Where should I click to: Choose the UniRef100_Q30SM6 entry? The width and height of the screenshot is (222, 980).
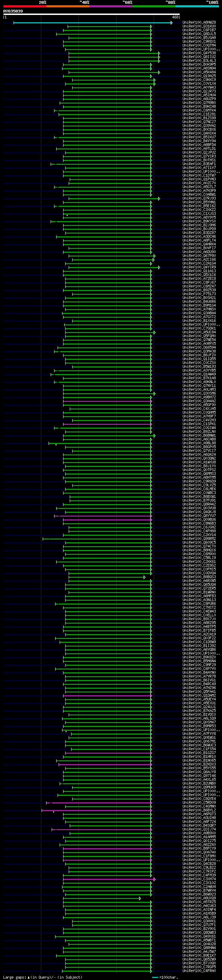tap(199, 394)
